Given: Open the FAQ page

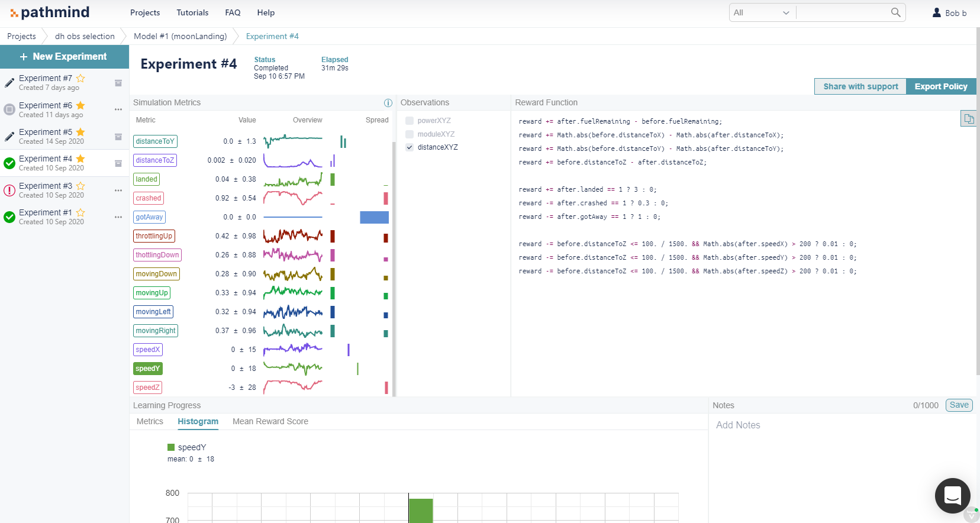Looking at the screenshot, I should point(233,12).
